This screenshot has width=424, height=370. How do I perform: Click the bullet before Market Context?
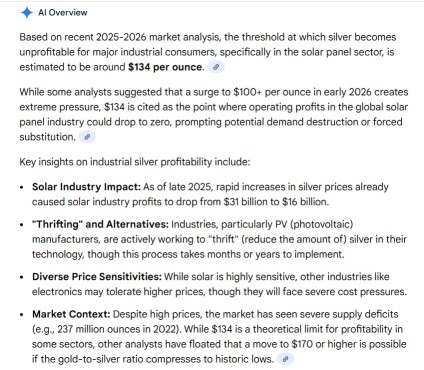[x=22, y=314]
